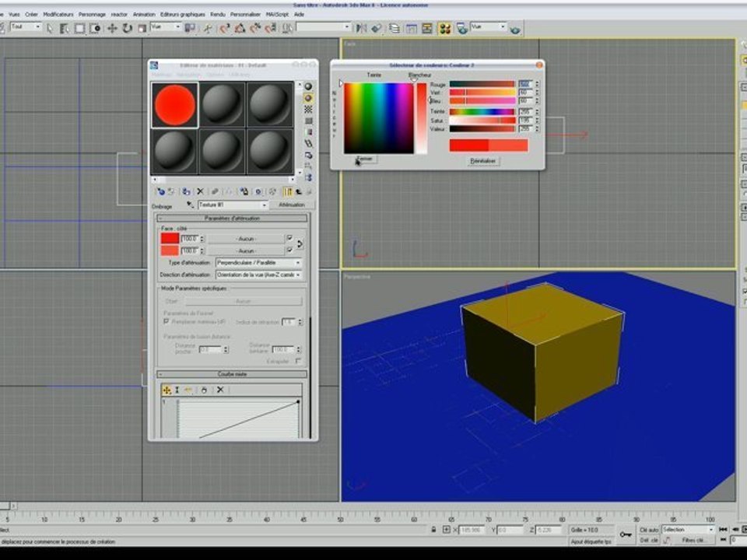Open the Éditeurs graphiques menu
The image size is (747, 560).
(182, 14)
